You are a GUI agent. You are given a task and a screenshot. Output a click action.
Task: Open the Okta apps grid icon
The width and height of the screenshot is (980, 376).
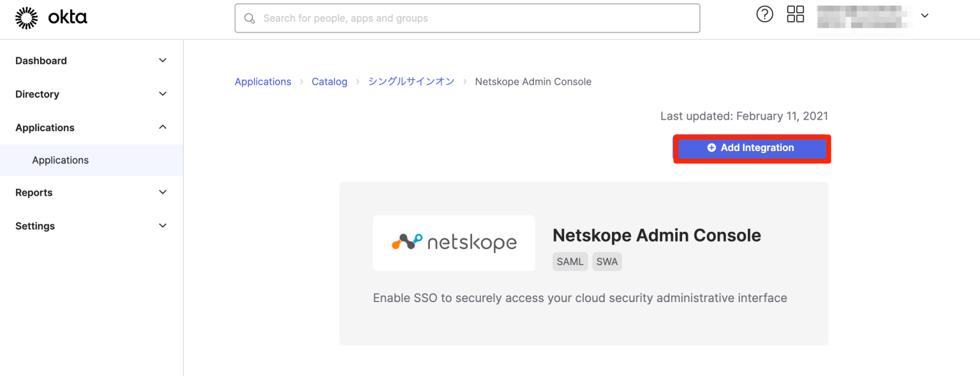pos(795,13)
